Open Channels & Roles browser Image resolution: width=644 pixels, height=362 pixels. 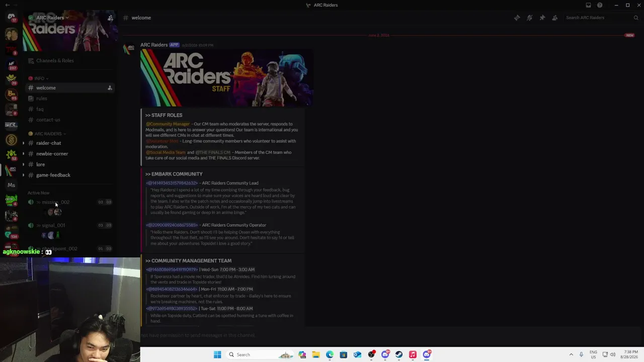[x=70, y=61]
